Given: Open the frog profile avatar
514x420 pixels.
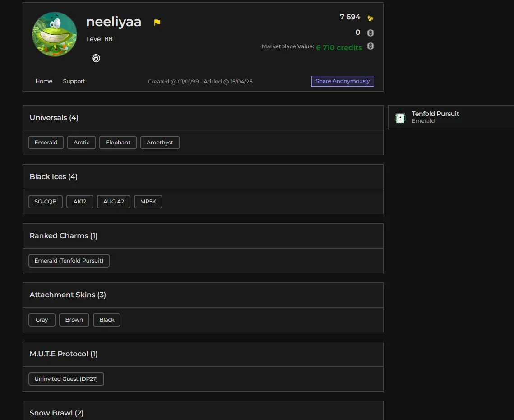Looking at the screenshot, I should (55, 34).
